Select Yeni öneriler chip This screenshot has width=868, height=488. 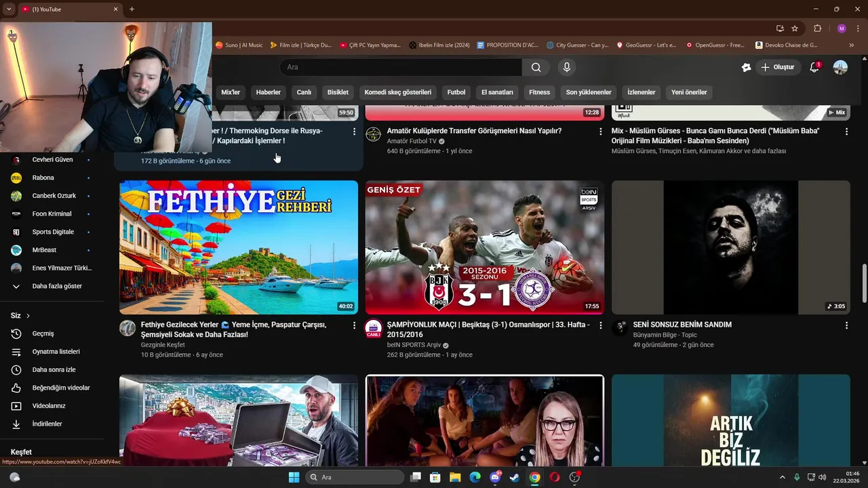tap(689, 92)
